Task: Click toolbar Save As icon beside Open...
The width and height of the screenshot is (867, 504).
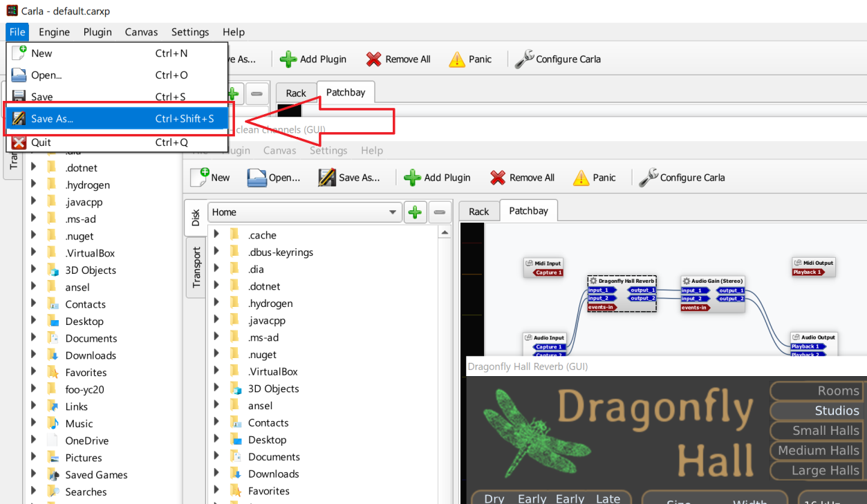Action: point(327,178)
